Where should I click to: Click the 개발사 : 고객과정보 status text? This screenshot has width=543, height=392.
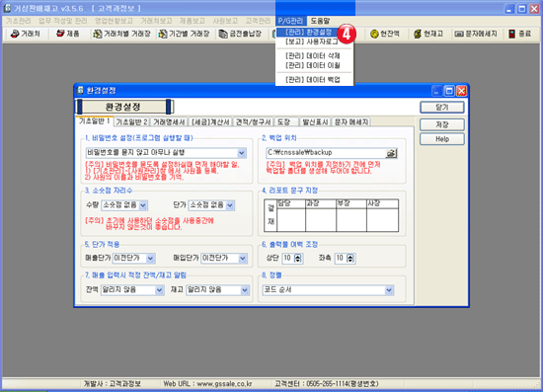coord(113,384)
